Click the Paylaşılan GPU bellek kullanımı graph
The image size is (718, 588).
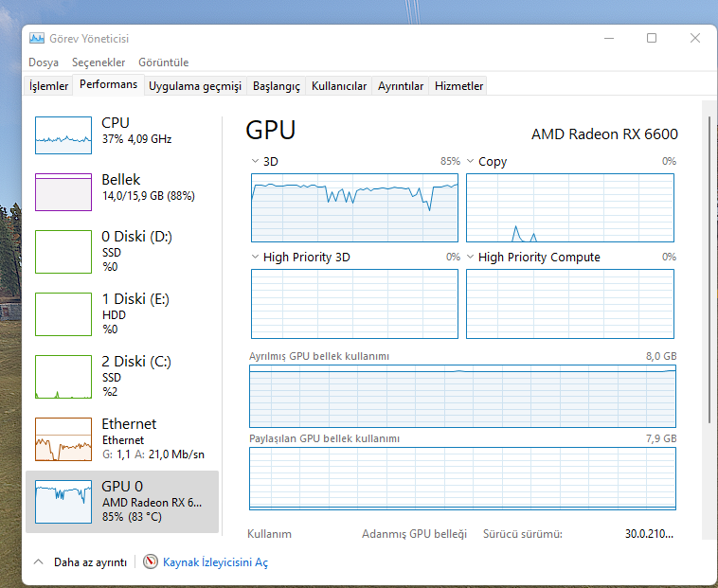[x=462, y=478]
